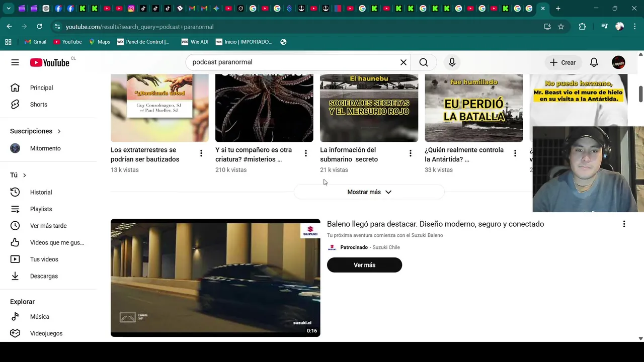This screenshot has height=362, width=644.
Task: Play the Suzuki Baleno ad thumbnail
Action: tap(215, 278)
